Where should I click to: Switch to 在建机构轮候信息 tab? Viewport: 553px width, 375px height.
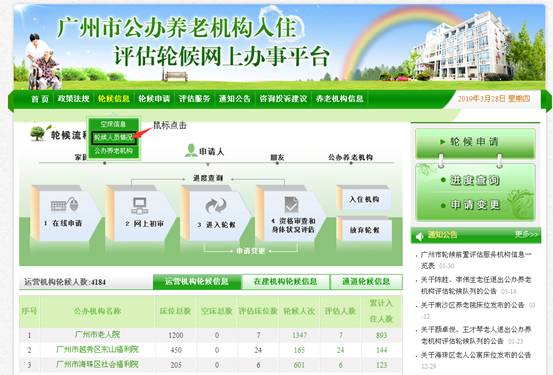tap(286, 282)
